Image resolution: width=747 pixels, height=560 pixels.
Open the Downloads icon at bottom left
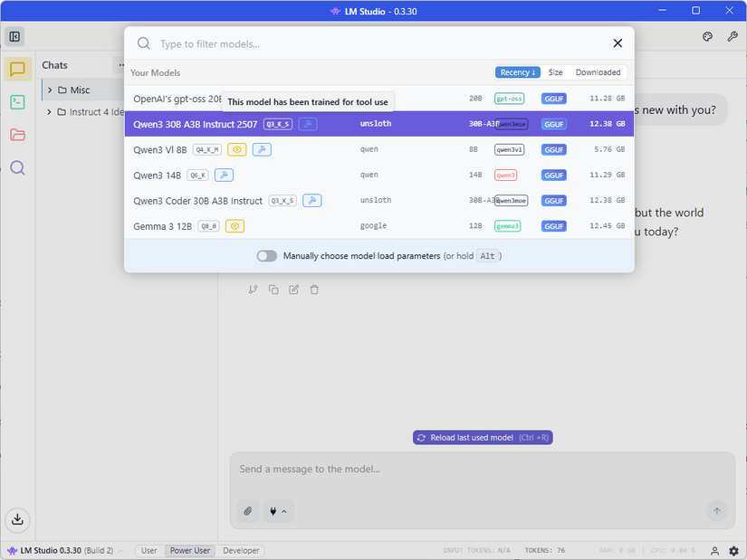(17, 519)
